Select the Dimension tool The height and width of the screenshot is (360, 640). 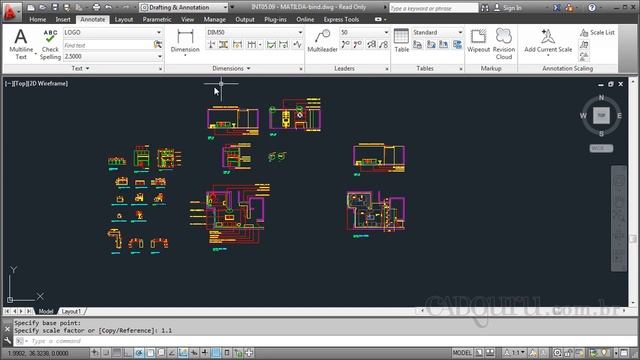pyautogui.click(x=185, y=41)
